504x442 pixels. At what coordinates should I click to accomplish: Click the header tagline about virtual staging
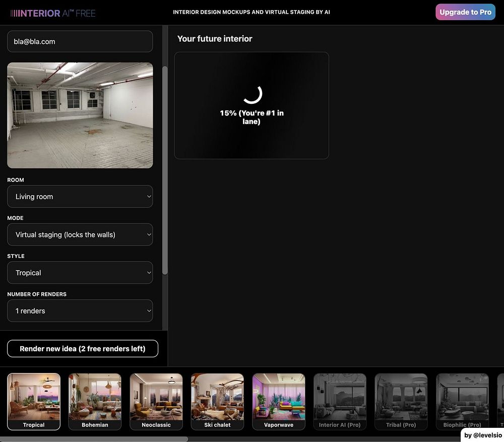[251, 12]
